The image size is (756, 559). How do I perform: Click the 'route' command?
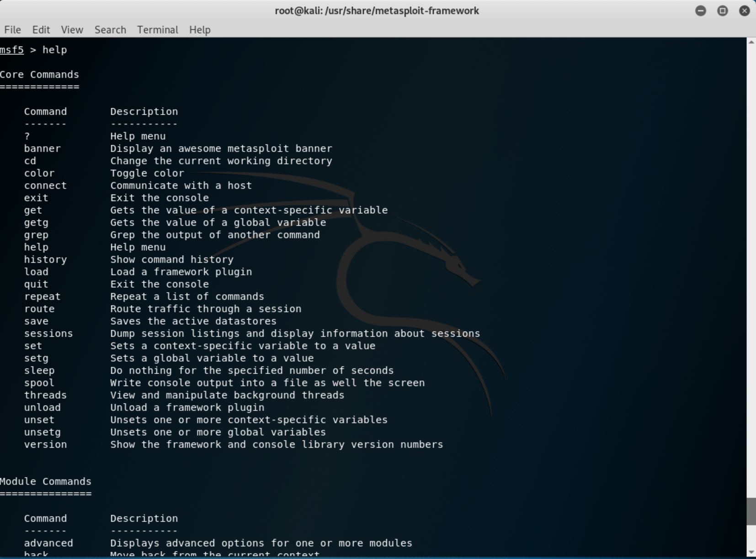pyautogui.click(x=39, y=309)
